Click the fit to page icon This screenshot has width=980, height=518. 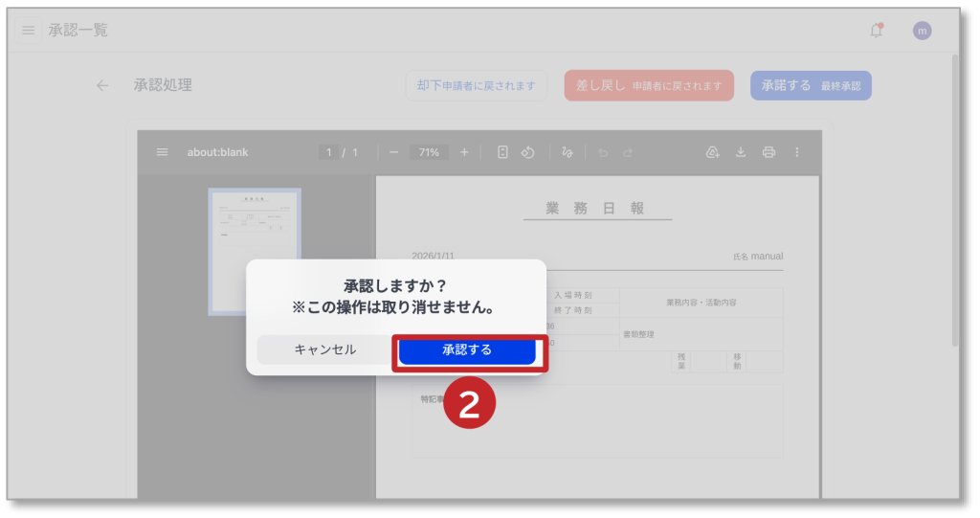point(502,152)
